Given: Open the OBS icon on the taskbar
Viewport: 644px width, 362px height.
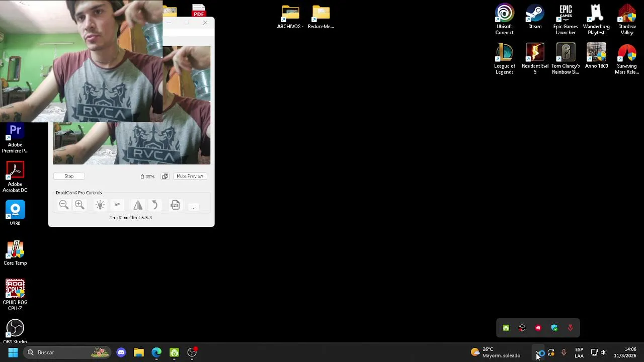Looking at the screenshot, I should point(192,352).
